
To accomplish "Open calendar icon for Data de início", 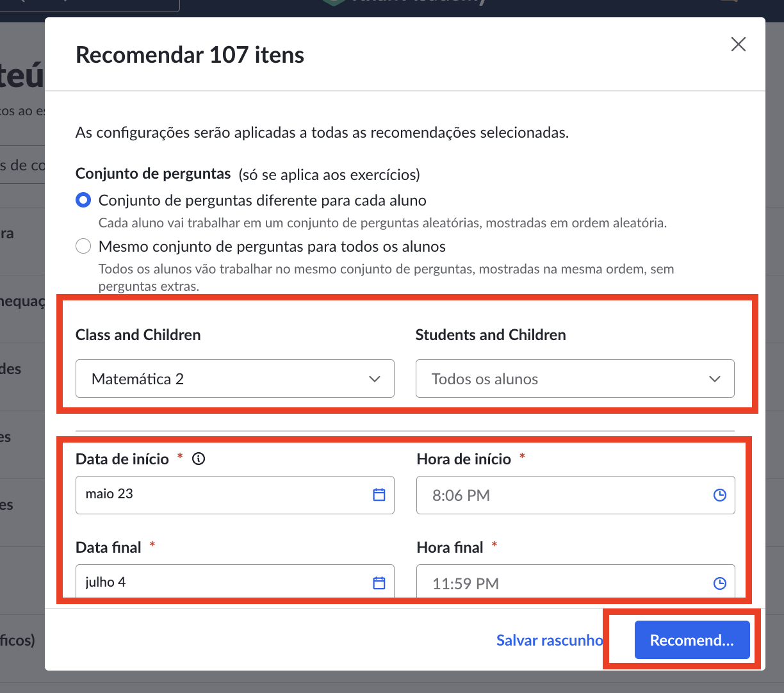I will pos(379,494).
